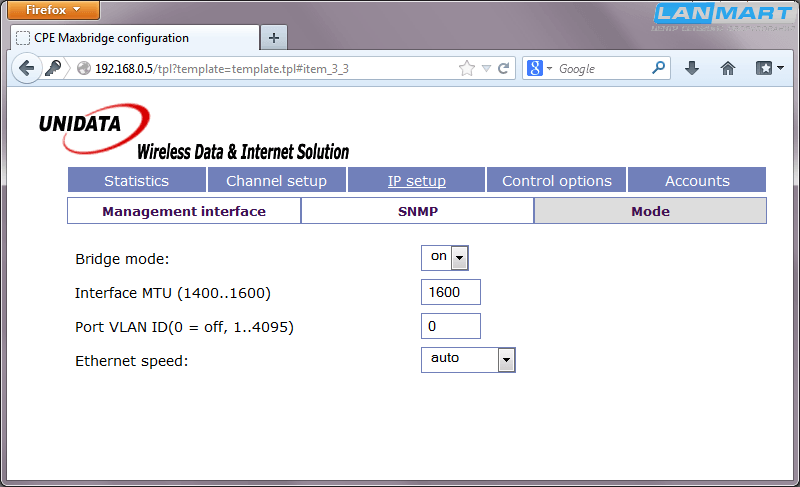The image size is (800, 487).
Task: Click the UNIDATA logo
Action: point(92,130)
